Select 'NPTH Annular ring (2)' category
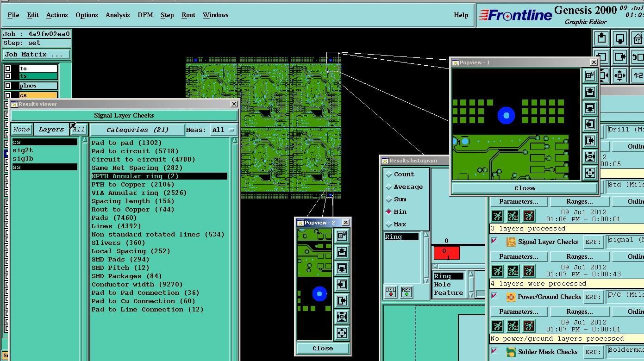Image resolution: width=644 pixels, height=361 pixels. 159,176
